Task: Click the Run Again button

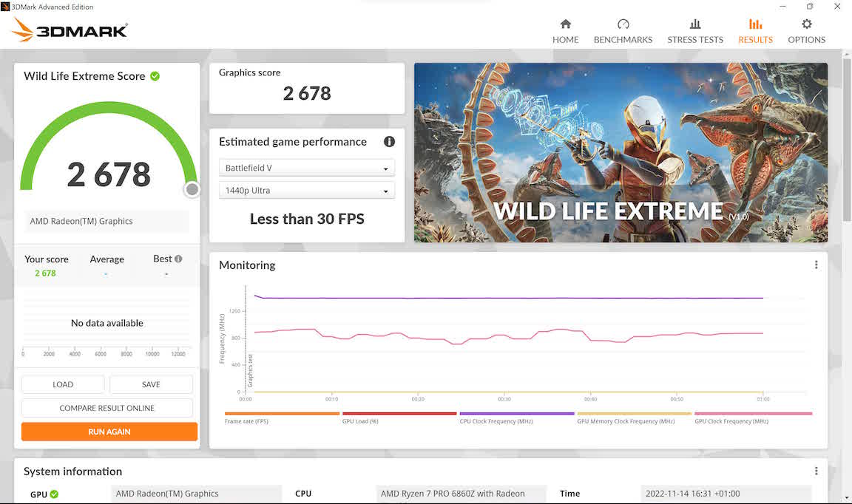Action: coord(109,432)
